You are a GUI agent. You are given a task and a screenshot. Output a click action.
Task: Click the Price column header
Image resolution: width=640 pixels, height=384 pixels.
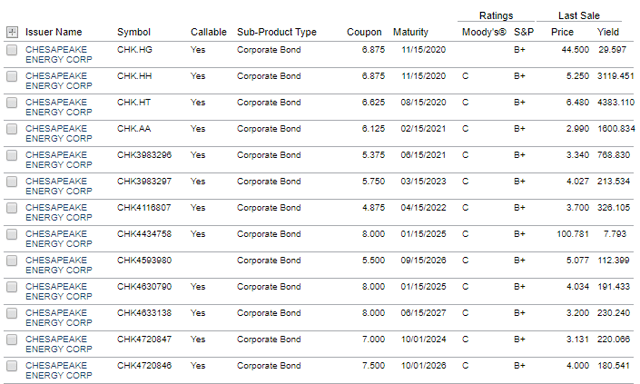(x=562, y=32)
